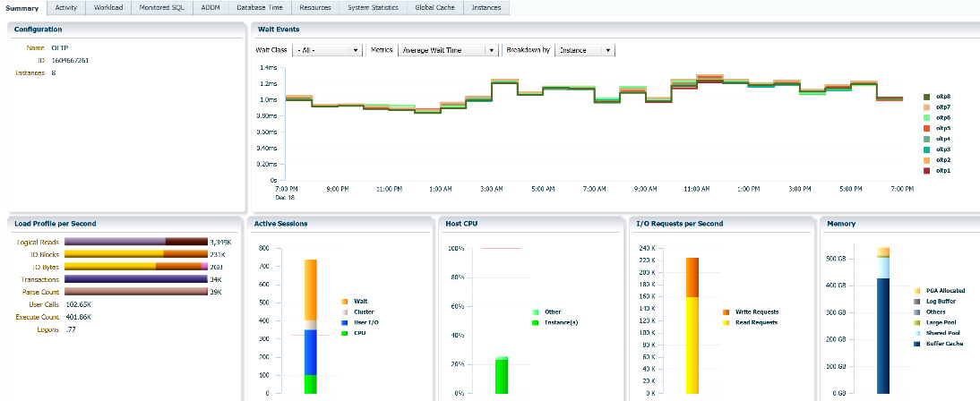Open the Activity tab
The height and width of the screenshot is (401, 980).
(x=65, y=7)
